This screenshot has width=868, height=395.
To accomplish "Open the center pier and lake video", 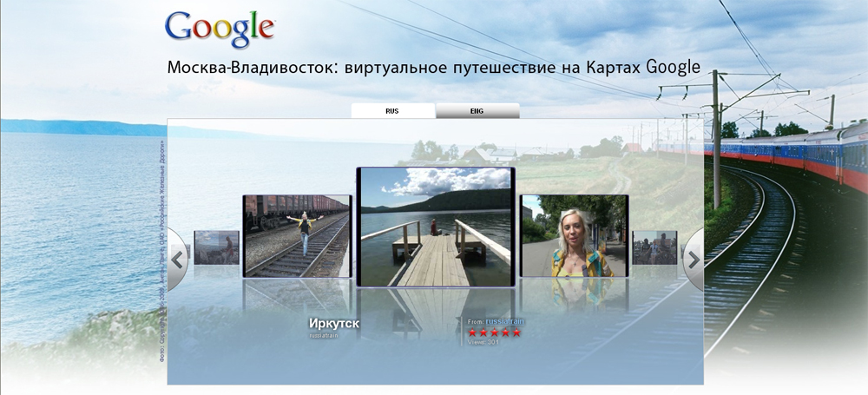I will click(436, 227).
